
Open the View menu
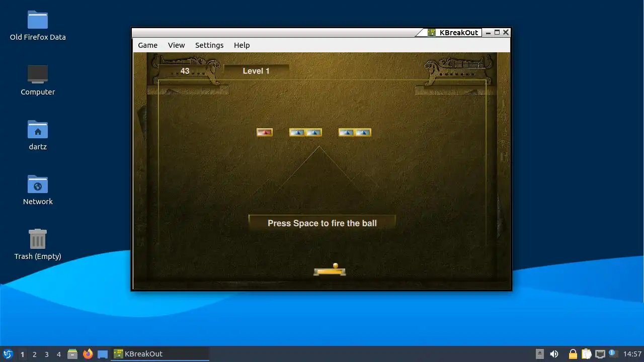tap(176, 45)
